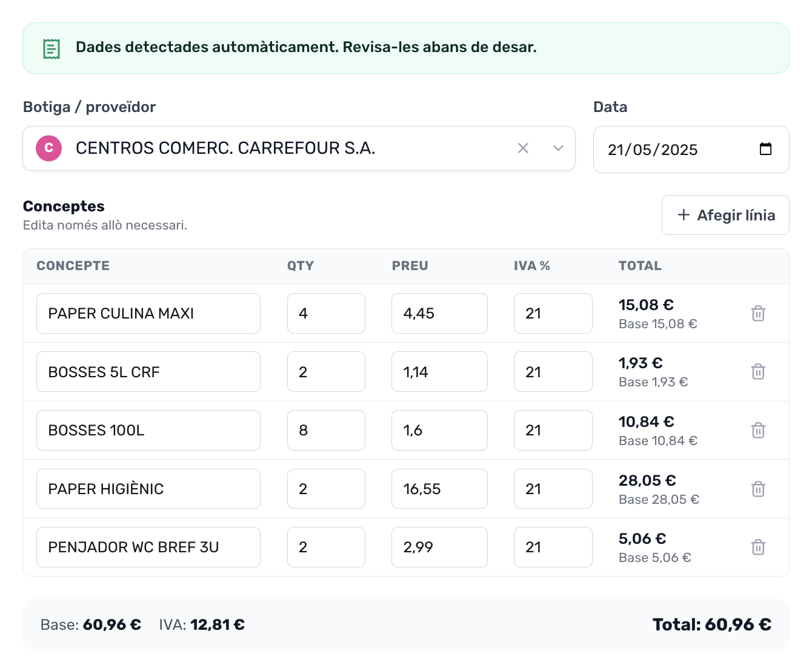Image resolution: width=812 pixels, height=671 pixels.
Task: Edit IVA % of BOSSES 5L CRF
Action: tap(553, 372)
